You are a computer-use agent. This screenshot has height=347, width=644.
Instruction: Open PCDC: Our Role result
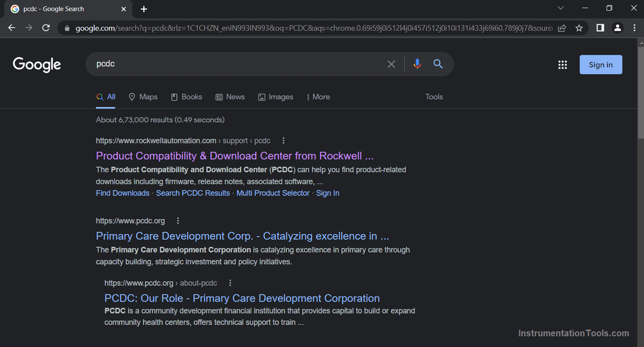[x=242, y=298]
